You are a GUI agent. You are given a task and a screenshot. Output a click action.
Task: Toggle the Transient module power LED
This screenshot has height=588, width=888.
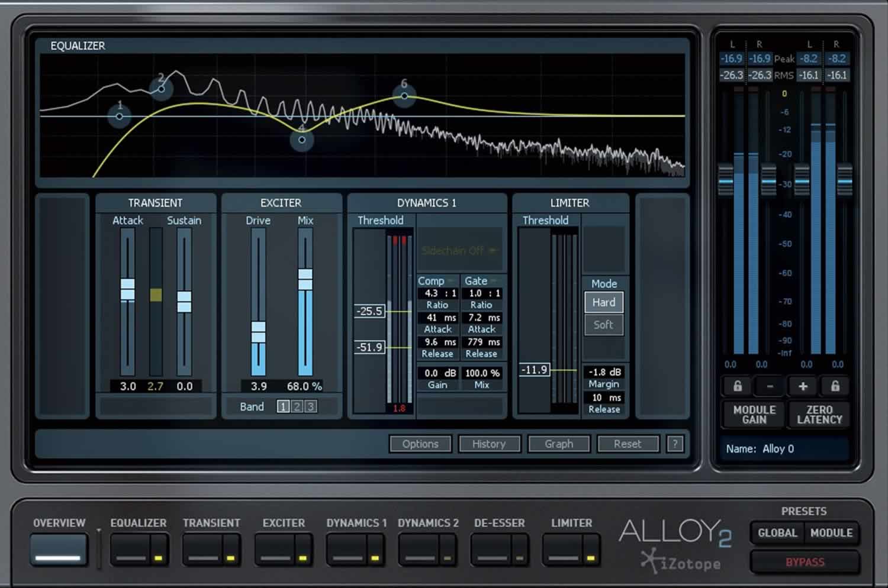click(x=230, y=558)
